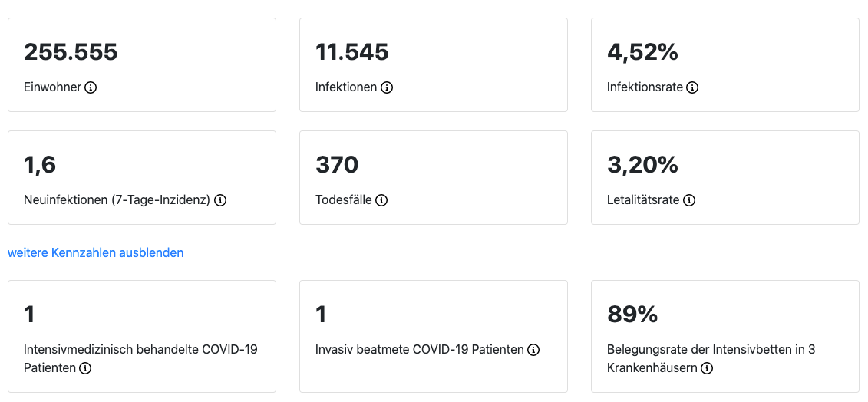Click the Einwohner label text

[x=52, y=87]
